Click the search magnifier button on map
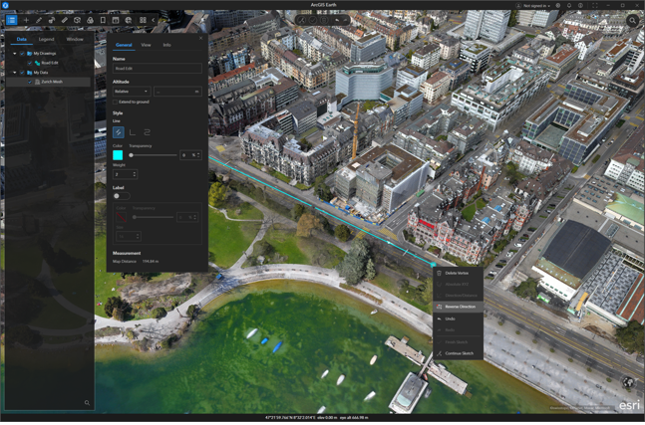The image size is (645, 425). [633, 20]
